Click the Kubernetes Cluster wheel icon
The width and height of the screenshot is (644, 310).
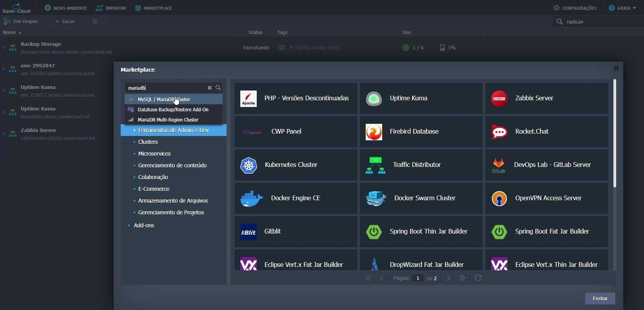[x=249, y=165]
